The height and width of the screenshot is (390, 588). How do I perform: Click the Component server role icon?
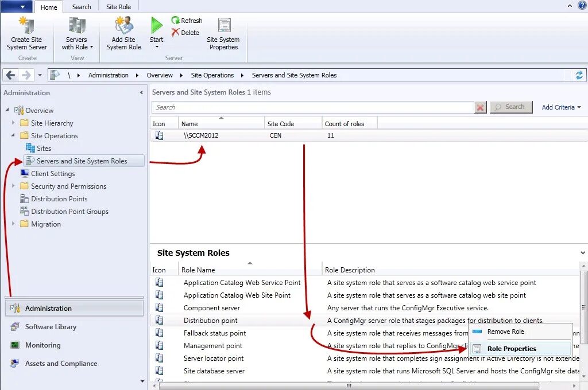pos(160,307)
